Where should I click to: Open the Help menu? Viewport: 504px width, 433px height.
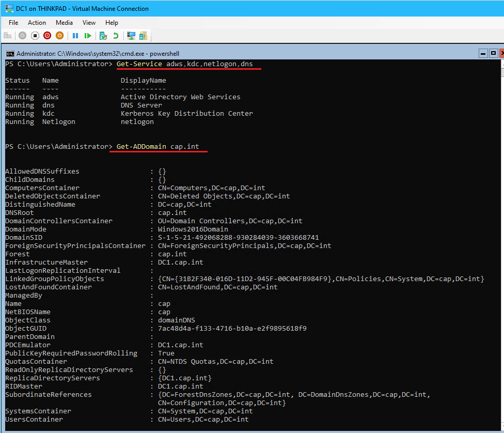112,23
